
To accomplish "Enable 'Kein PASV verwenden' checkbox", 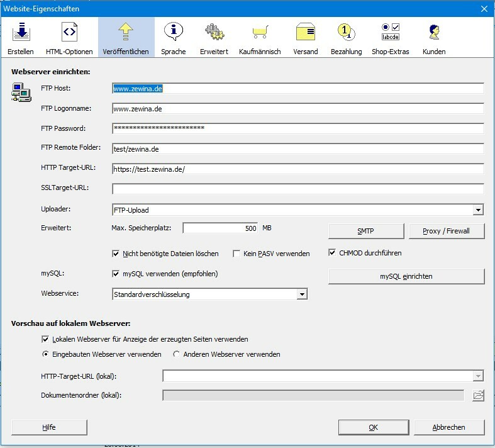I will coord(236,254).
